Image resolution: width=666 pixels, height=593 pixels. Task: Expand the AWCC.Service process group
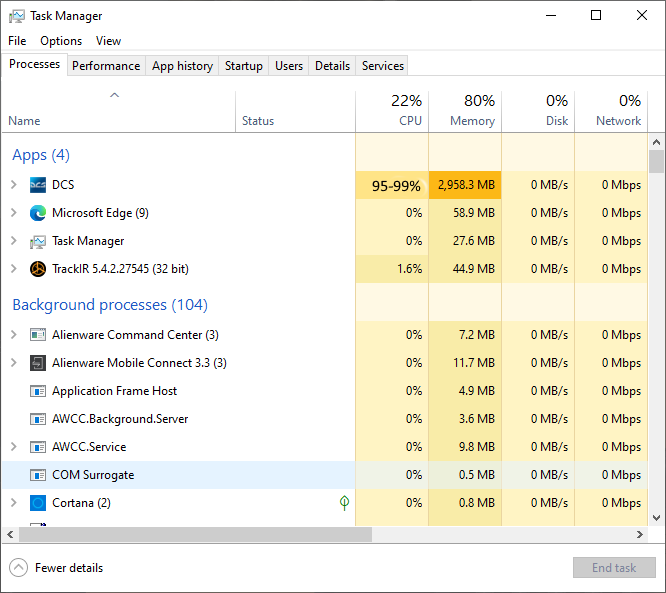pyautogui.click(x=14, y=447)
